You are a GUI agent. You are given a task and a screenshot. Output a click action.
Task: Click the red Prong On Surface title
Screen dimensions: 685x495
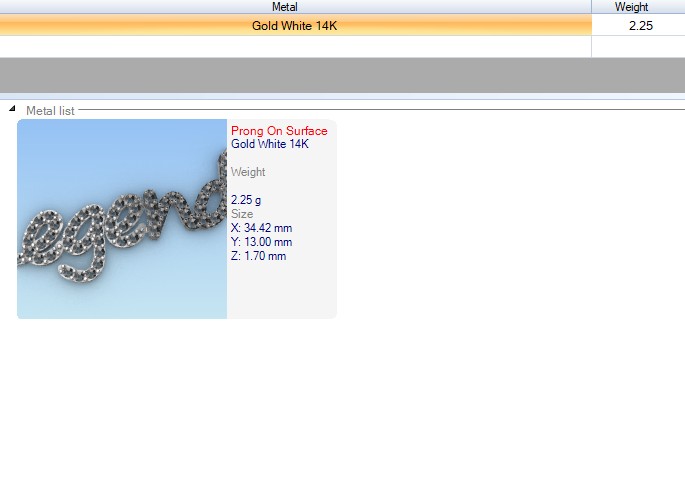[x=279, y=131]
